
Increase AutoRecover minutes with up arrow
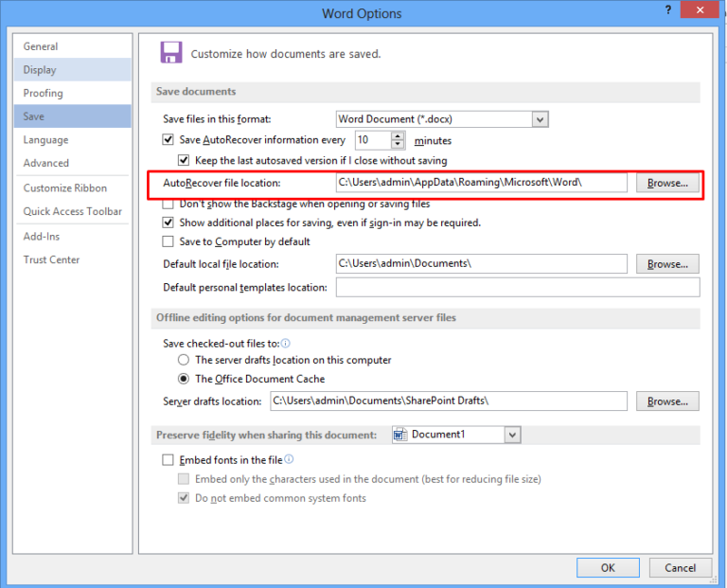[x=398, y=136]
